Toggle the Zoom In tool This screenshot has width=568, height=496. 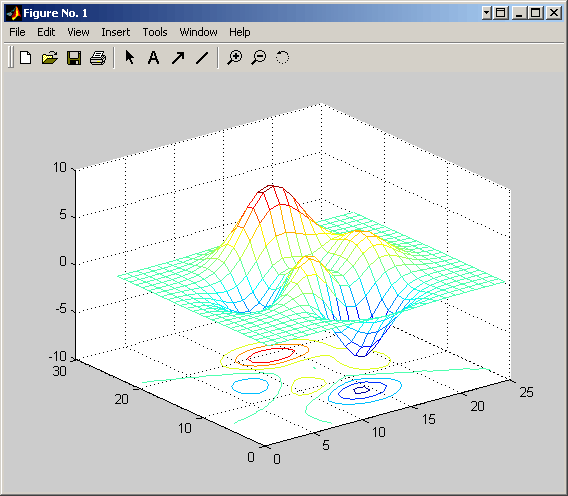pos(234,58)
